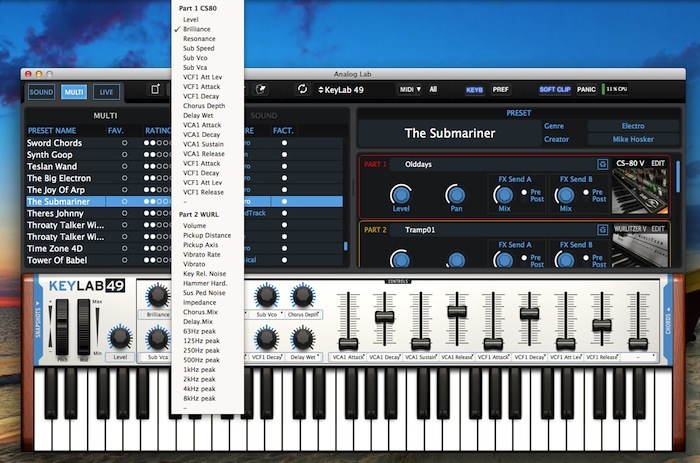This screenshot has width=700, height=463.
Task: Open the Chorus Depth assignment dropdown
Action: (x=303, y=314)
